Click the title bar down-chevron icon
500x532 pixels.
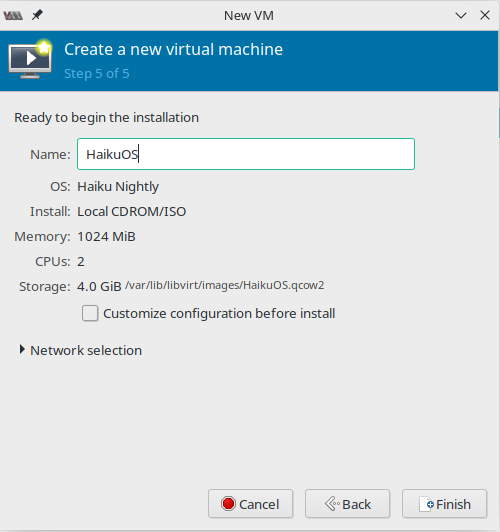461,15
